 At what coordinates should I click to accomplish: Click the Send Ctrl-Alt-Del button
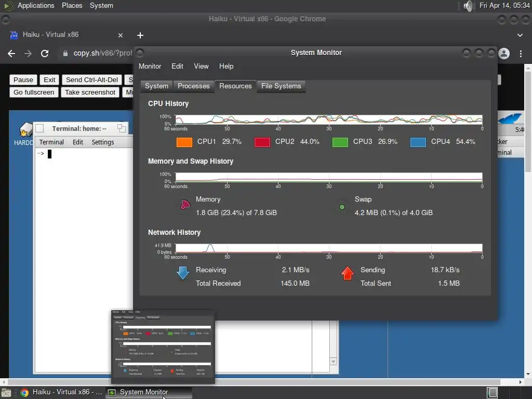pos(92,79)
